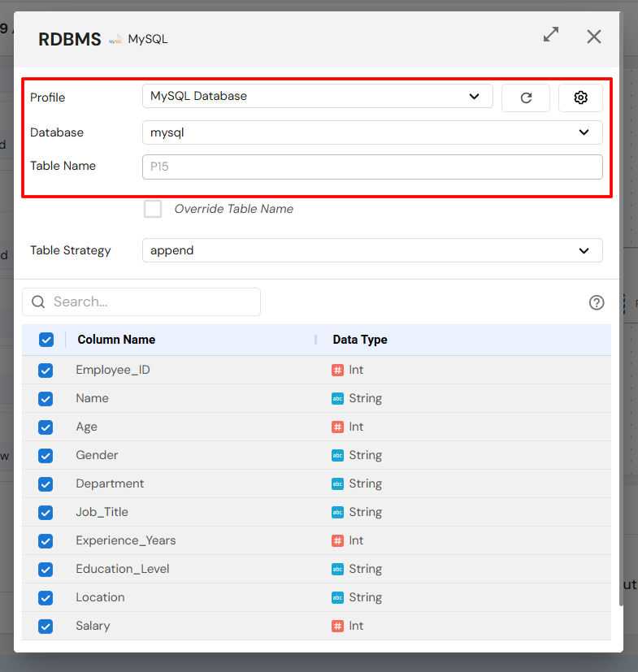This screenshot has width=638, height=672.
Task: Open profile settings gear icon
Action: [580, 98]
